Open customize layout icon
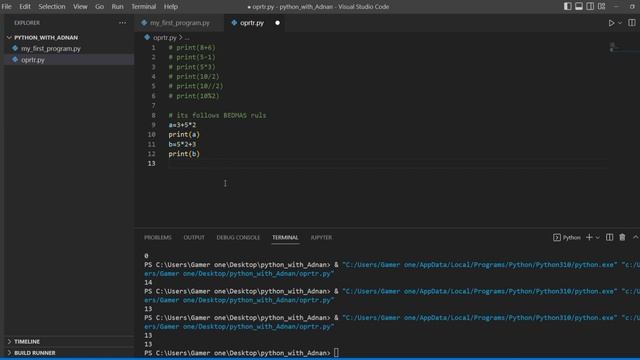 tap(602, 6)
